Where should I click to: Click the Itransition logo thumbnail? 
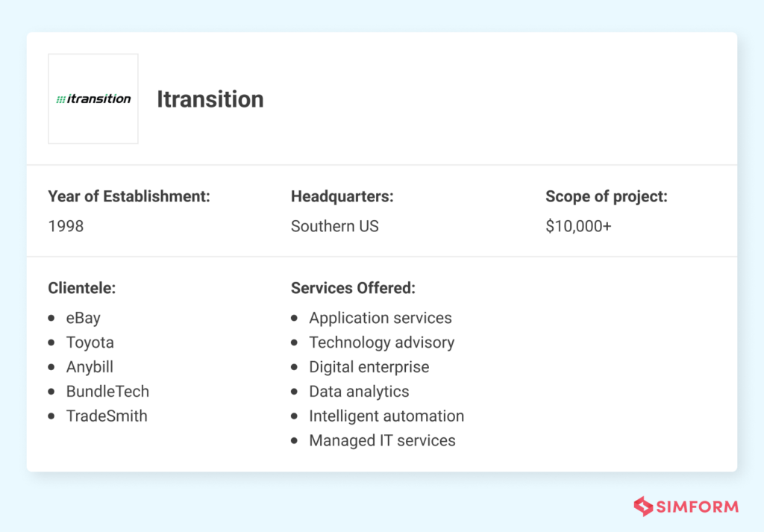[93, 98]
